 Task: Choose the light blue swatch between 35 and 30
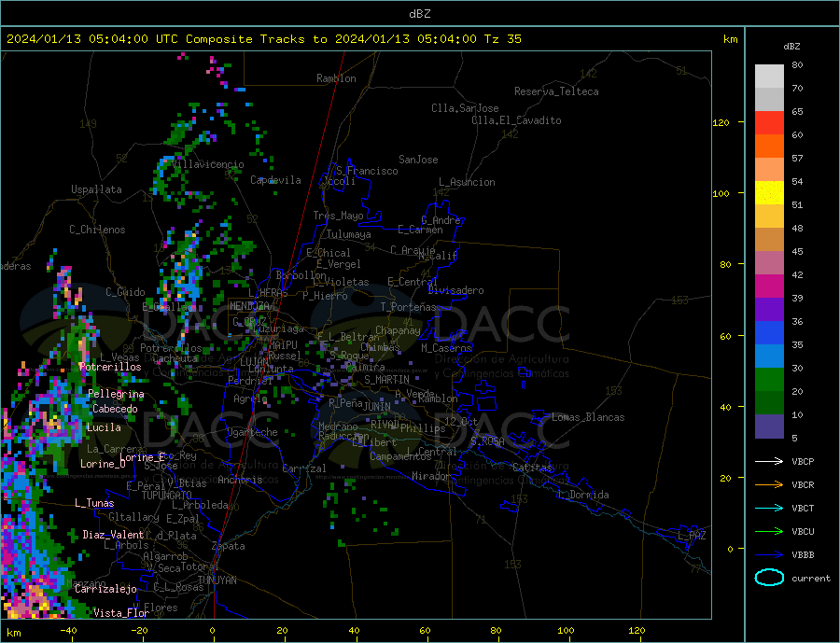tap(769, 356)
